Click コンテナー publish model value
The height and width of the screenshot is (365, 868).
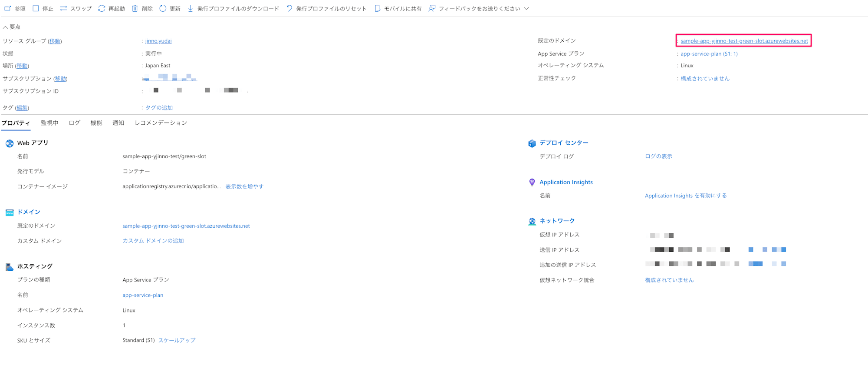136,172
